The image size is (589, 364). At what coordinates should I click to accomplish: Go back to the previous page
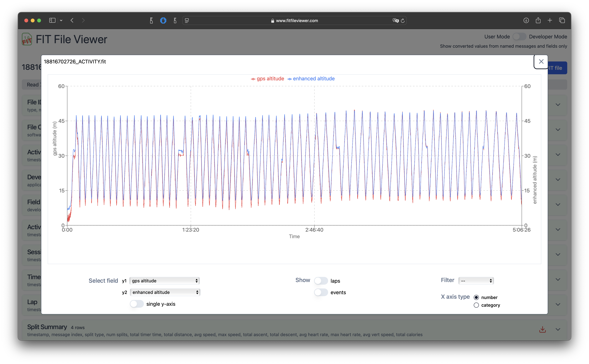(x=72, y=20)
